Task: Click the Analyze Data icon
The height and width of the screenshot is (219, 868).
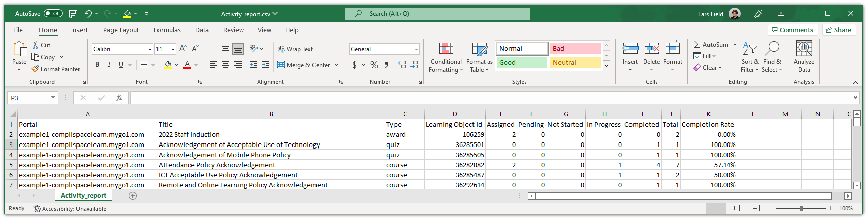Action: [804, 49]
